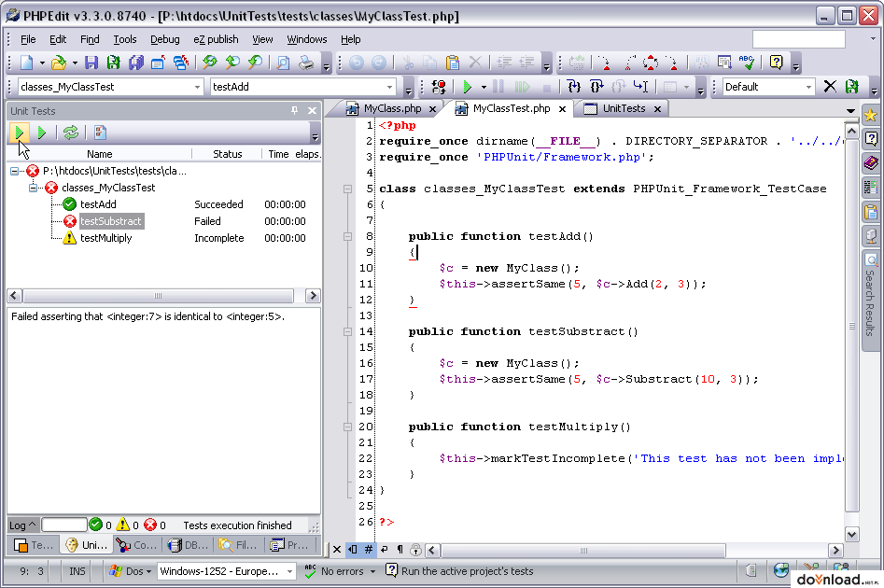
Task: Open the classes_MyClassTest class dropdown
Action: [x=197, y=88]
